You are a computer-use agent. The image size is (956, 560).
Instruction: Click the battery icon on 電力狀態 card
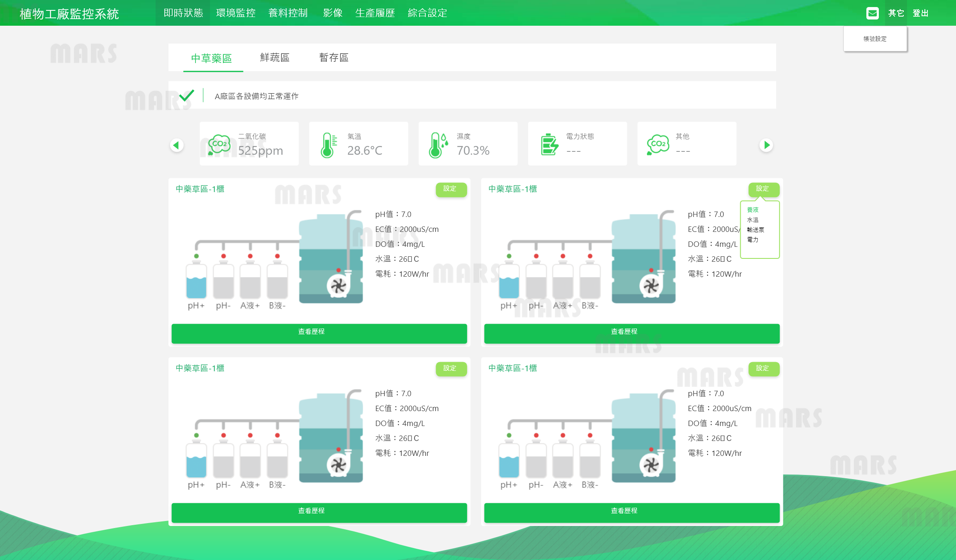coord(549,145)
